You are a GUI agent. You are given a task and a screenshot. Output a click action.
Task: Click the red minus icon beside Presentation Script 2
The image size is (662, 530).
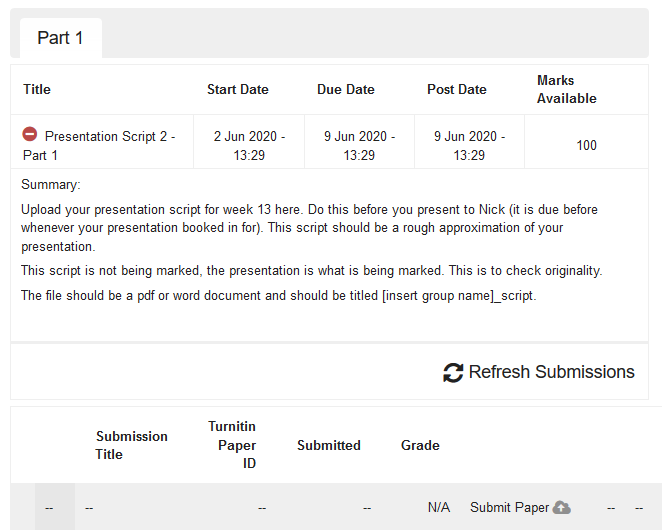tap(30, 134)
